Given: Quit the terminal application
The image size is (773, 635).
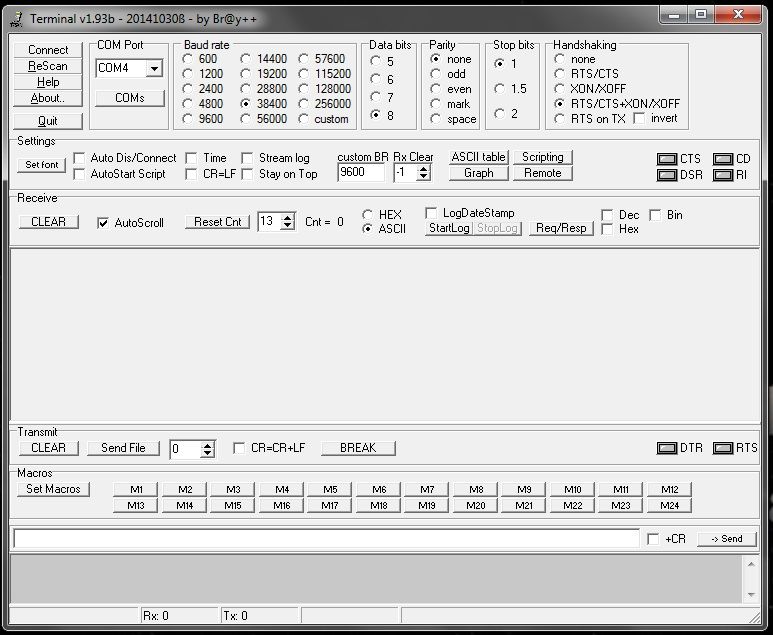Looking at the screenshot, I should 48,121.
